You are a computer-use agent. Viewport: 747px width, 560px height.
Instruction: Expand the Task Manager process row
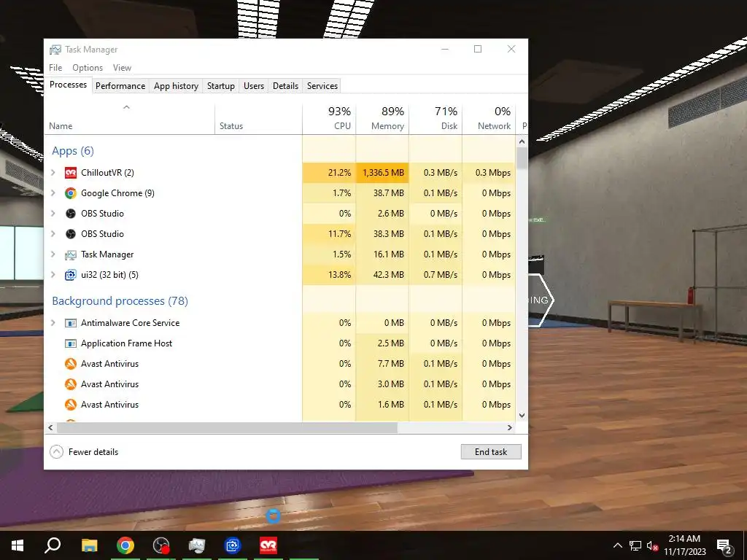(x=53, y=254)
